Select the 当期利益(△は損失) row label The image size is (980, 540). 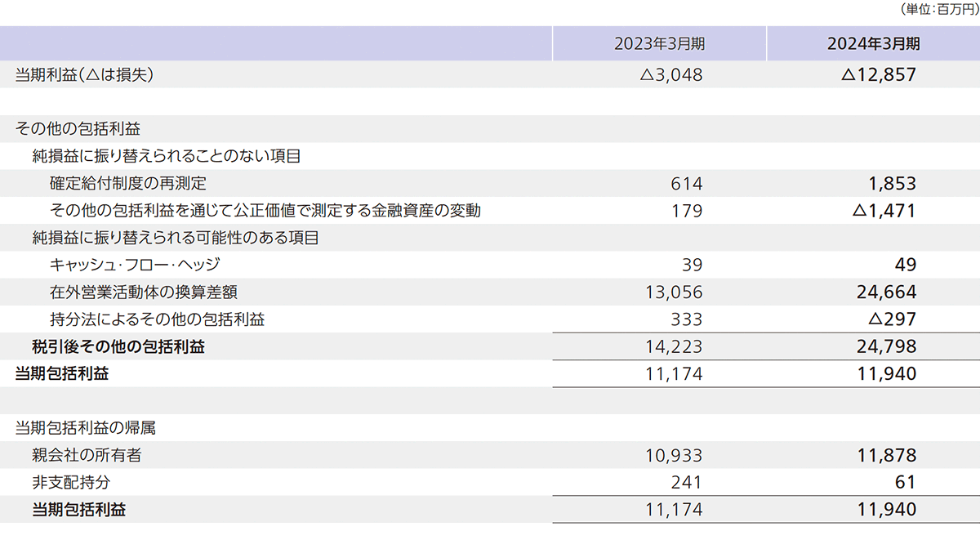tap(85, 75)
